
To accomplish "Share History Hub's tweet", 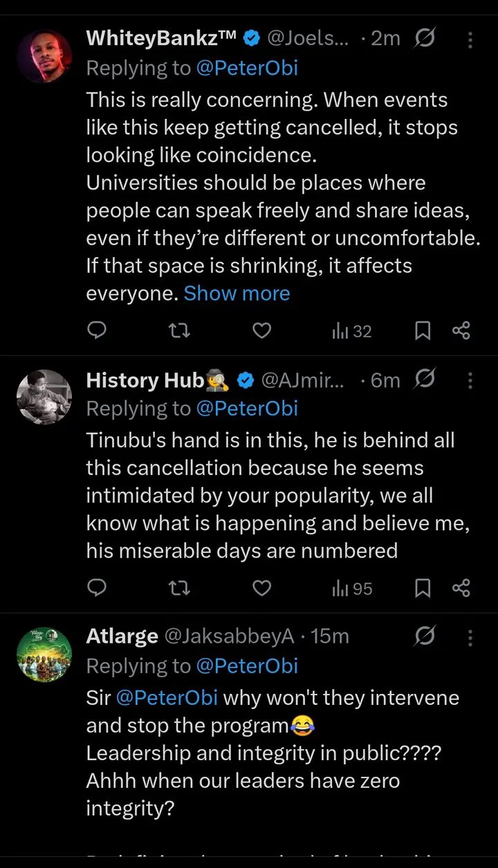I will pyautogui.click(x=461, y=588).
